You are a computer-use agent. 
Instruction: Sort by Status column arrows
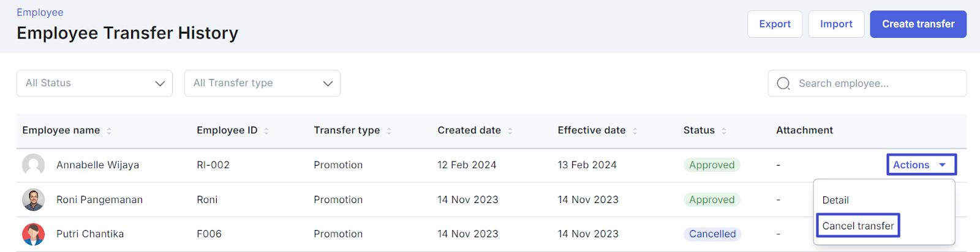(x=724, y=131)
